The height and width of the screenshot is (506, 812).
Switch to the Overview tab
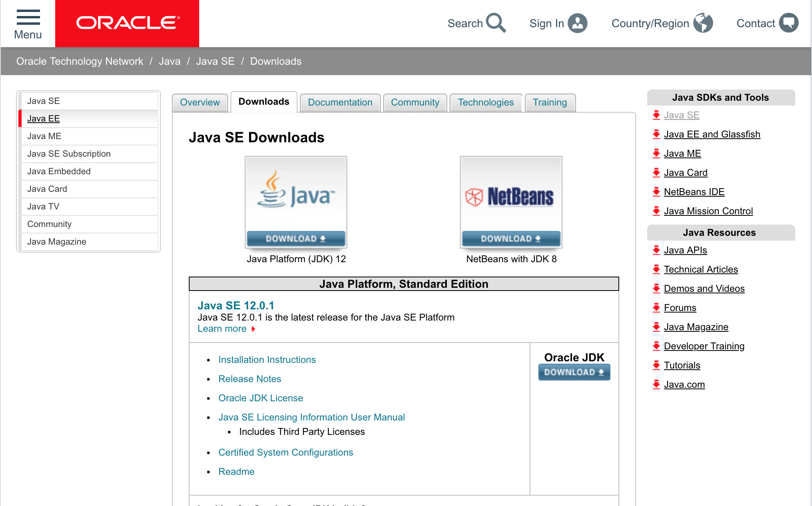pyautogui.click(x=200, y=102)
